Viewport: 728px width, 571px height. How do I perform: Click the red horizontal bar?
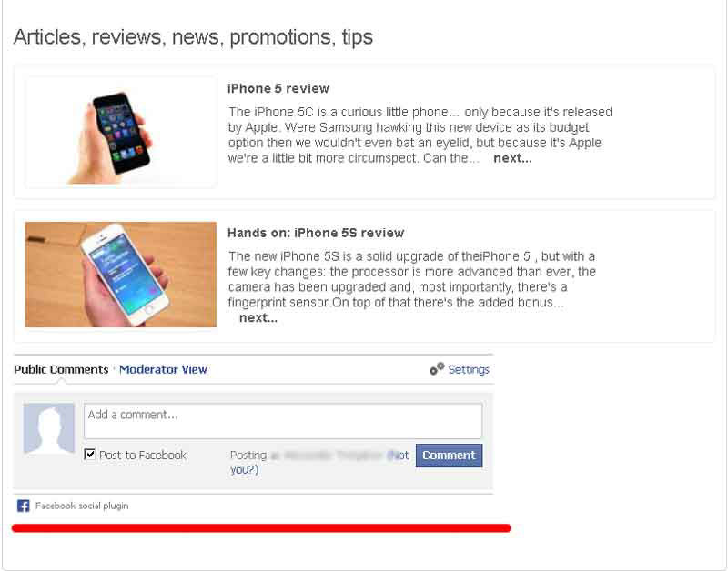tap(261, 528)
